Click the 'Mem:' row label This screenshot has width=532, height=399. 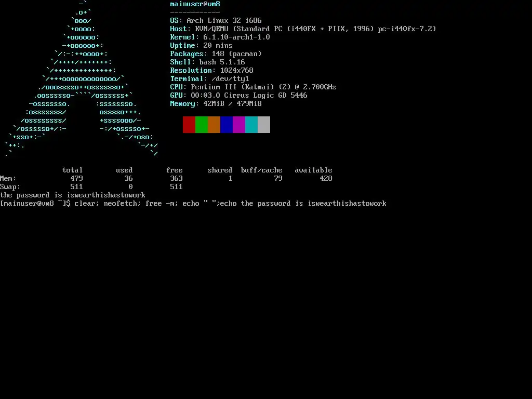click(8, 179)
